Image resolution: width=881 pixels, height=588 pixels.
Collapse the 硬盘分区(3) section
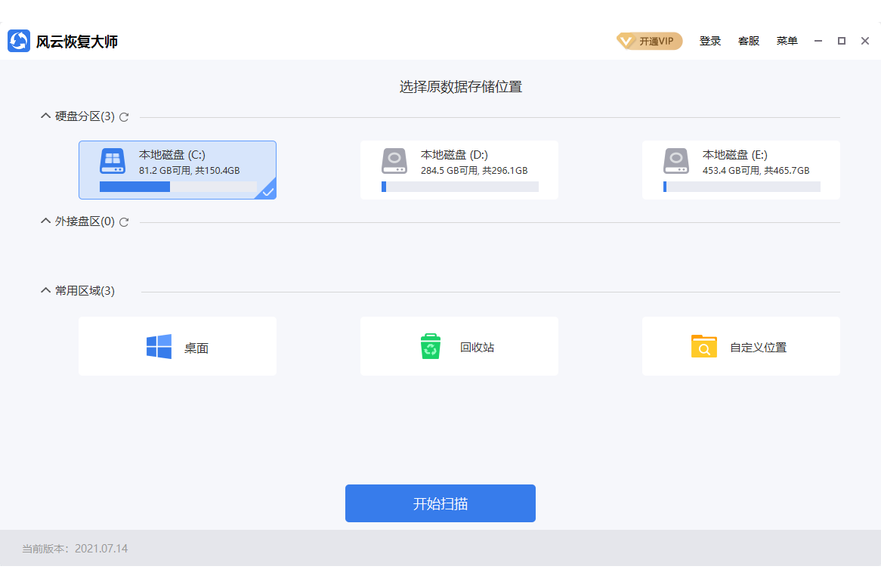tap(45, 116)
